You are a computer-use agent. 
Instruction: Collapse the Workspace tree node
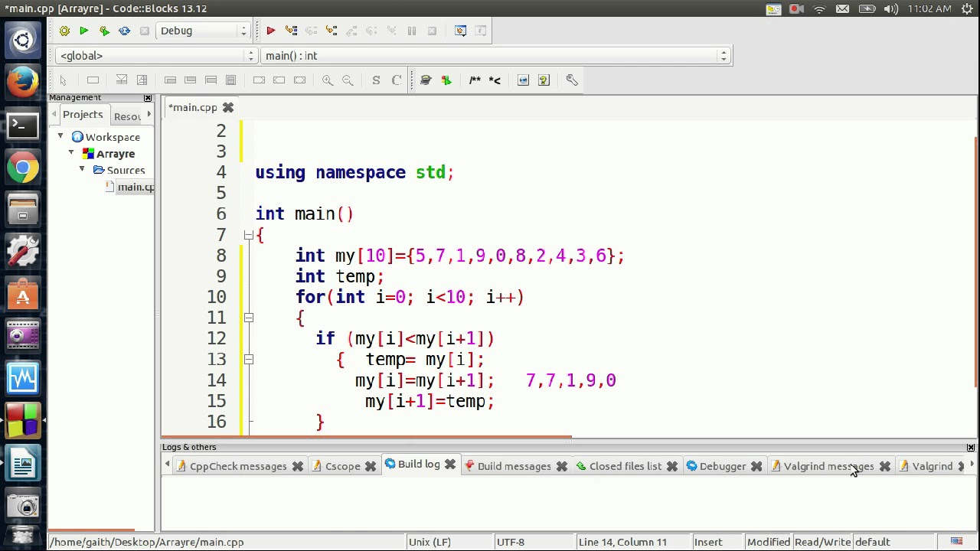pos(60,137)
